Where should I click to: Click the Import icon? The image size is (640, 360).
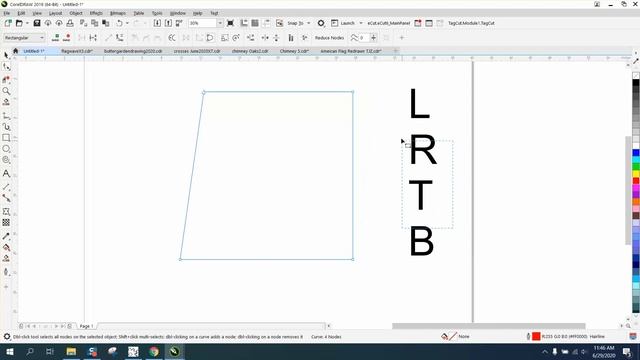pos(157,23)
